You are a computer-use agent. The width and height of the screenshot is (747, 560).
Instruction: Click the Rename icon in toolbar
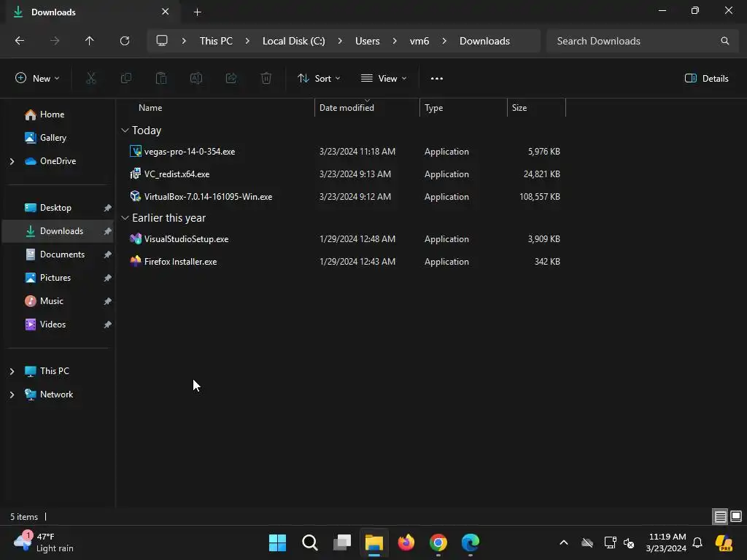point(196,79)
